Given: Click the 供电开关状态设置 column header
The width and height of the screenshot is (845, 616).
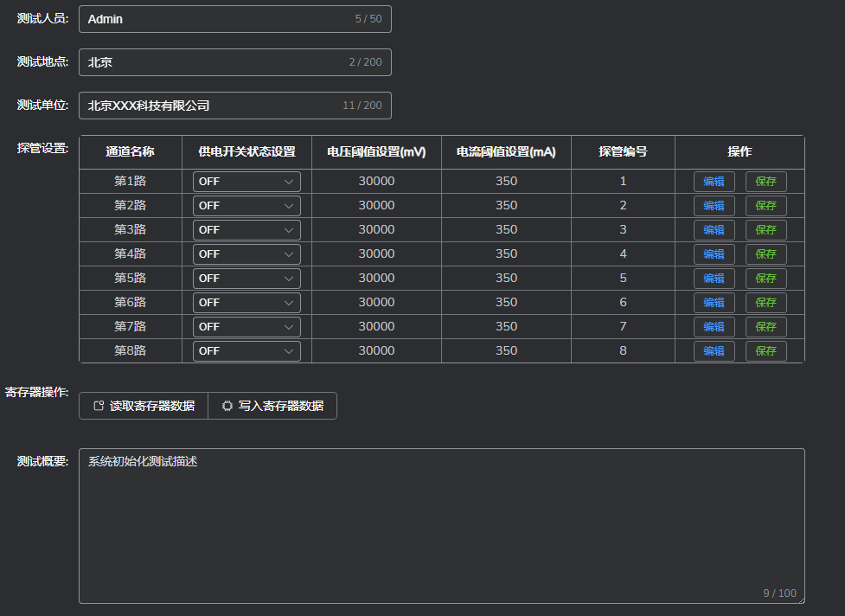Looking at the screenshot, I should click(x=246, y=152).
